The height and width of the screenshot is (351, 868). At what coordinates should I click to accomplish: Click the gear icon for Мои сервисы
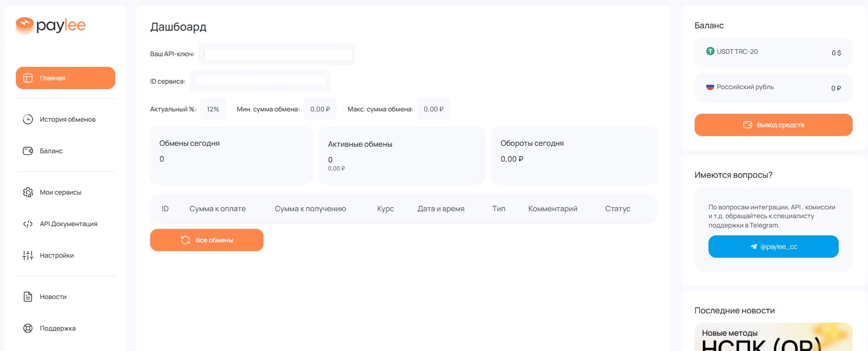pyautogui.click(x=28, y=192)
